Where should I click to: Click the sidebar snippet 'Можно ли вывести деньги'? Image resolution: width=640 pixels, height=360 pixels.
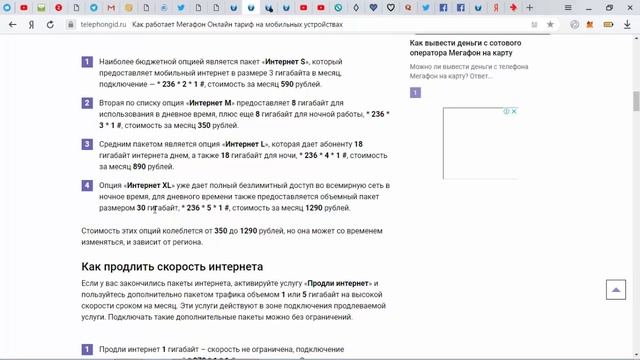(469, 71)
